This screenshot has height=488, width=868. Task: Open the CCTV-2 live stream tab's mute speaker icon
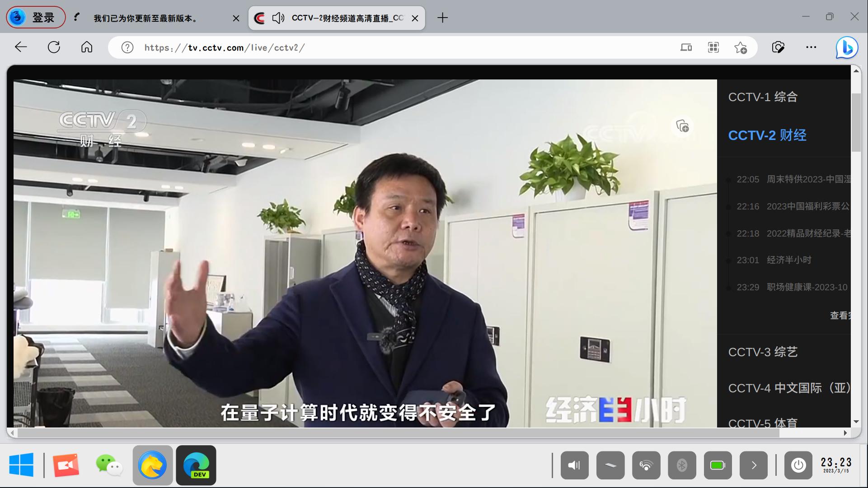[278, 18]
